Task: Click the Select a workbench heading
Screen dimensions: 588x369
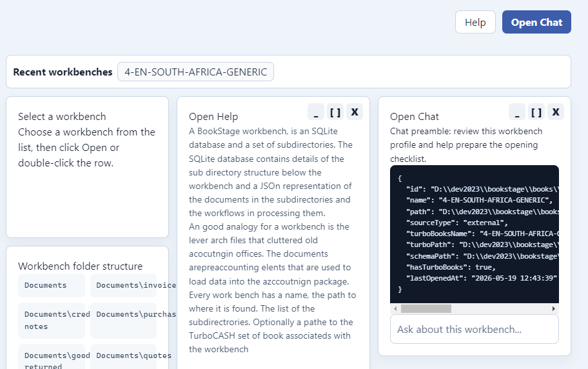Action: pos(62,116)
